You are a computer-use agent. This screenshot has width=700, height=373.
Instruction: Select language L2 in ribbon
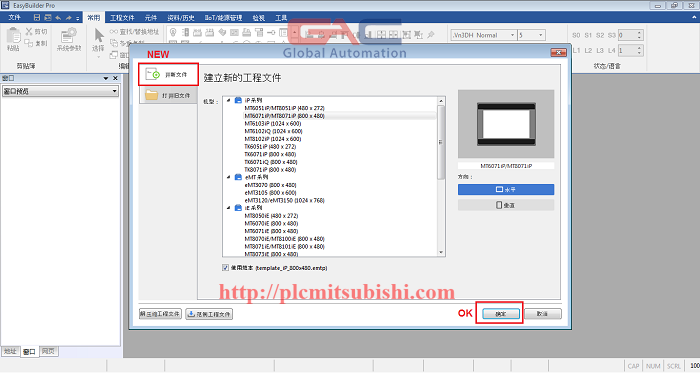coord(588,50)
